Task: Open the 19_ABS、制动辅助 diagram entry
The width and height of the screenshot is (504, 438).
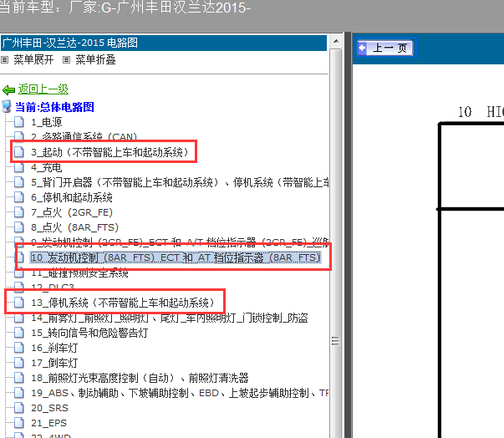Action: click(180, 393)
